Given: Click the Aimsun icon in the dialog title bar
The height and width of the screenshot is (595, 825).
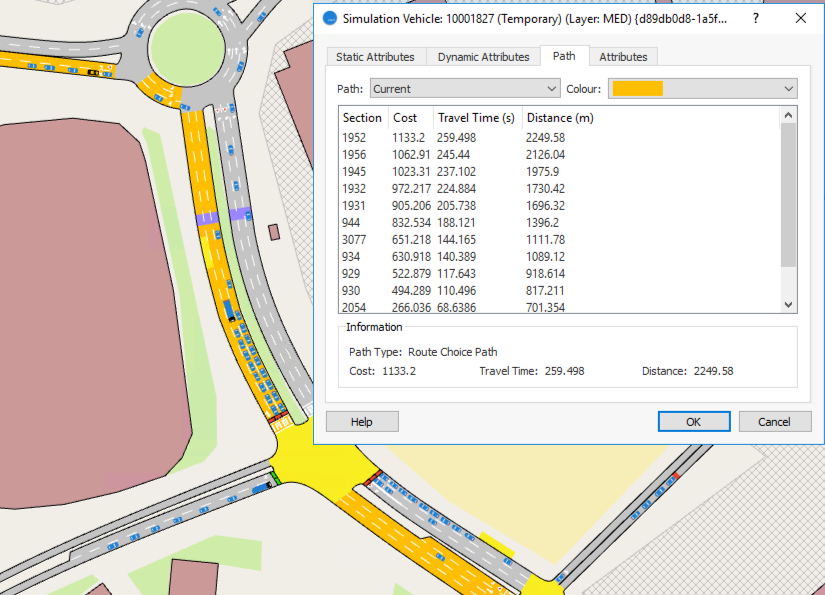Looking at the screenshot, I should (x=330, y=18).
